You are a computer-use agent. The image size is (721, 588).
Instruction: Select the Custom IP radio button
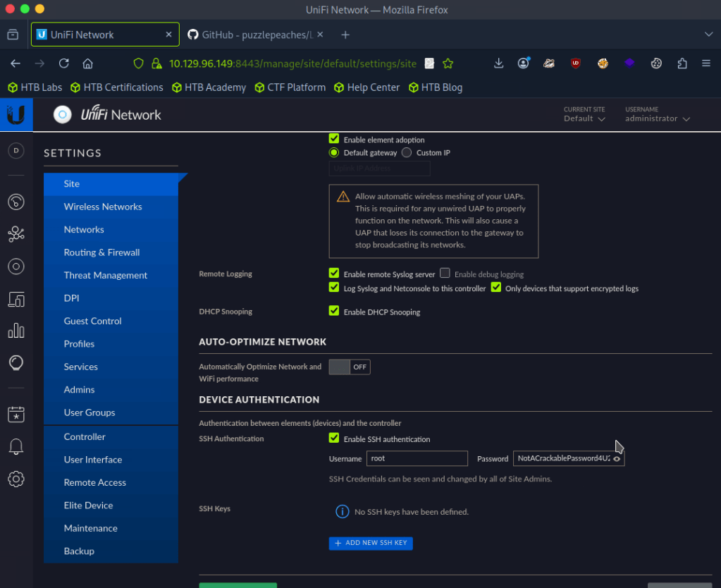(x=407, y=152)
